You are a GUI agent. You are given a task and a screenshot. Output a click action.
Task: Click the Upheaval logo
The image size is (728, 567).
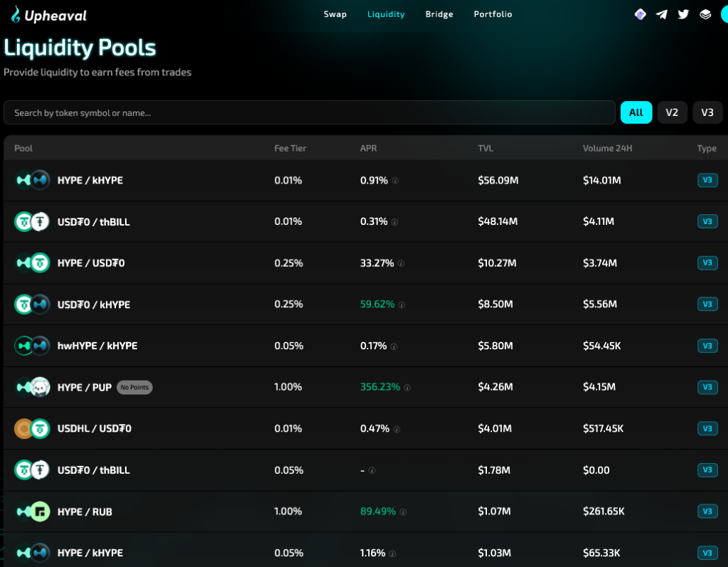pos(48,15)
